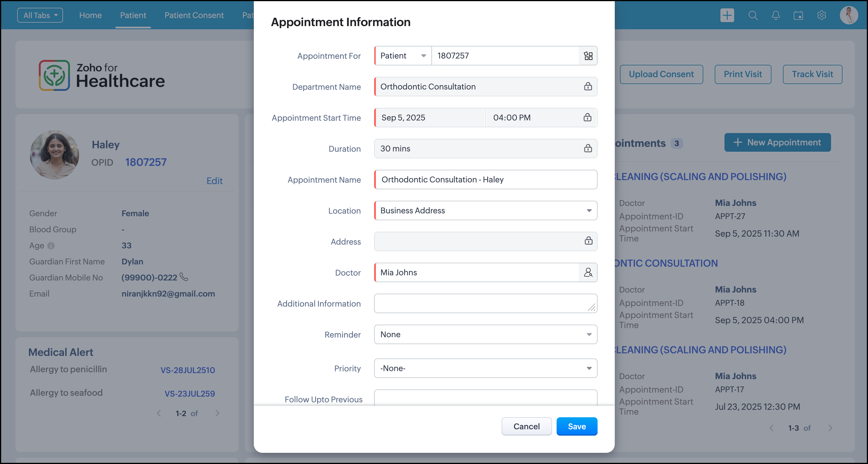Open the notifications bell icon

(776, 15)
